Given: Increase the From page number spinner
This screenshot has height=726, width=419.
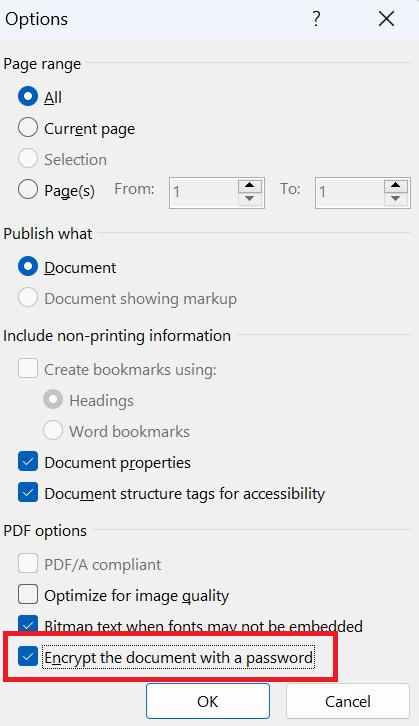Looking at the screenshot, I should click(250, 185).
